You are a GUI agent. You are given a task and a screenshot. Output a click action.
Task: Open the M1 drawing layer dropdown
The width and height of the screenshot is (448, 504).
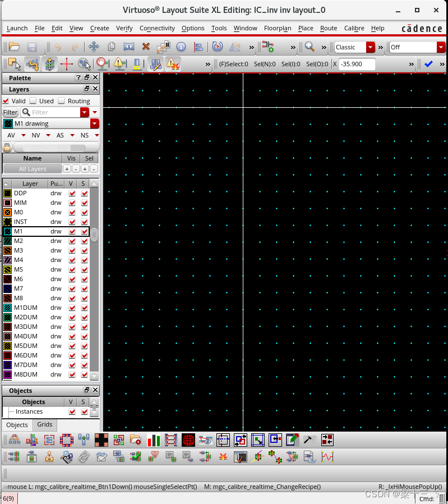coord(94,123)
